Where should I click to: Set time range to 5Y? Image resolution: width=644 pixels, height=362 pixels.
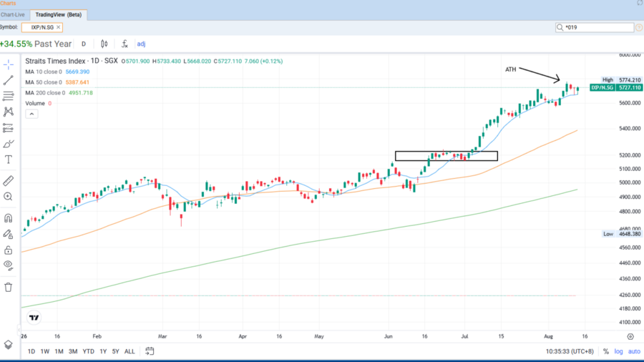tap(115, 351)
